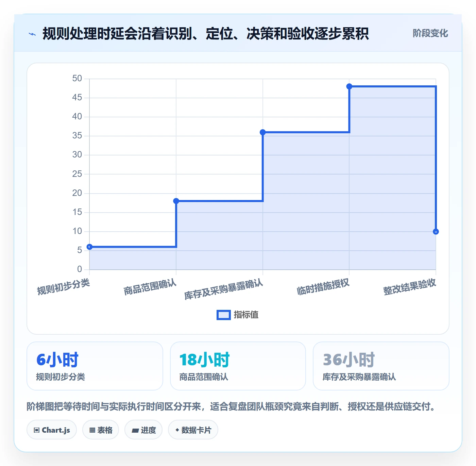Click the 数据卡片 tag

(193, 430)
